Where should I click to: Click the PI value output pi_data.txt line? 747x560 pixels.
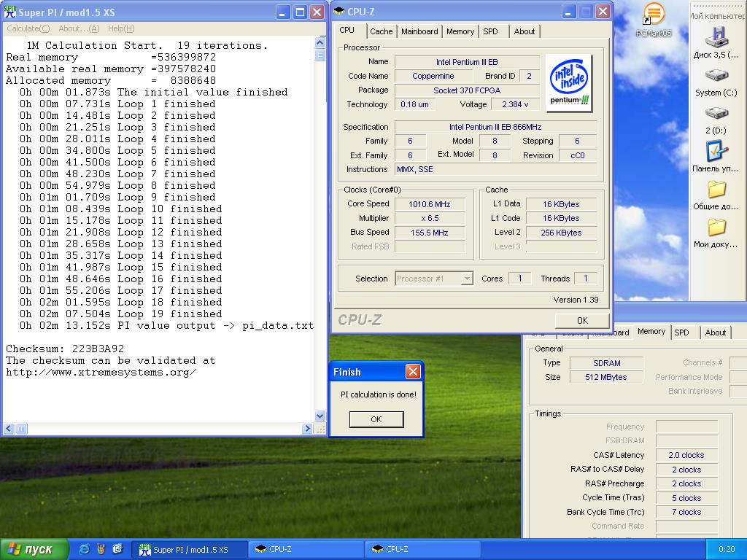point(167,326)
